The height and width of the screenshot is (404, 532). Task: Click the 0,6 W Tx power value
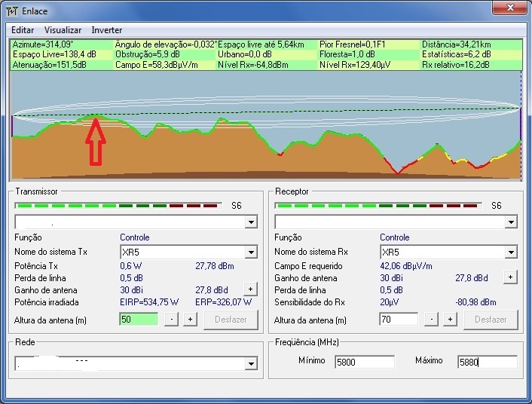[131, 266]
